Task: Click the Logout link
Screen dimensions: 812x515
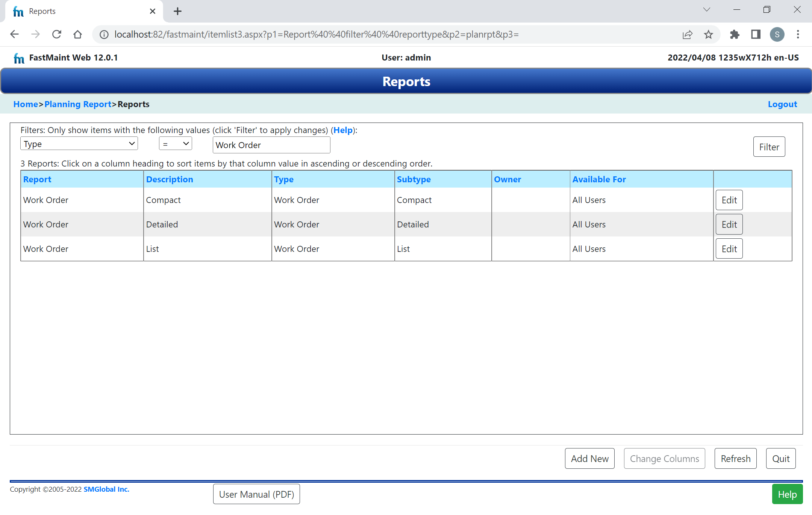Action: (x=783, y=104)
